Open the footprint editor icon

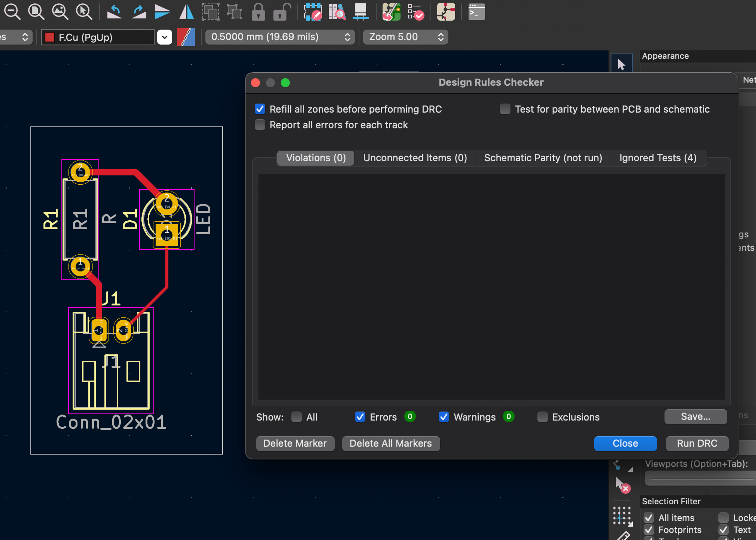click(x=313, y=12)
